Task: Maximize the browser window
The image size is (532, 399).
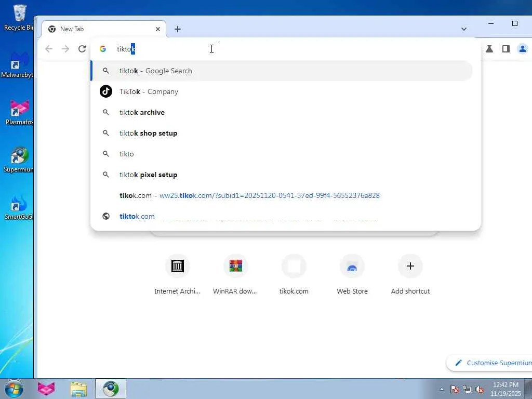Action: tap(515, 23)
